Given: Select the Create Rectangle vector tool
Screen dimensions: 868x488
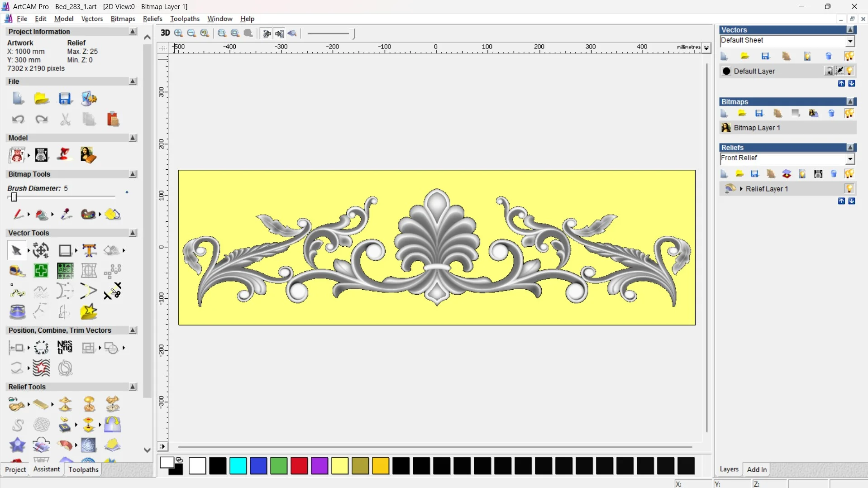Looking at the screenshot, I should tap(65, 250).
